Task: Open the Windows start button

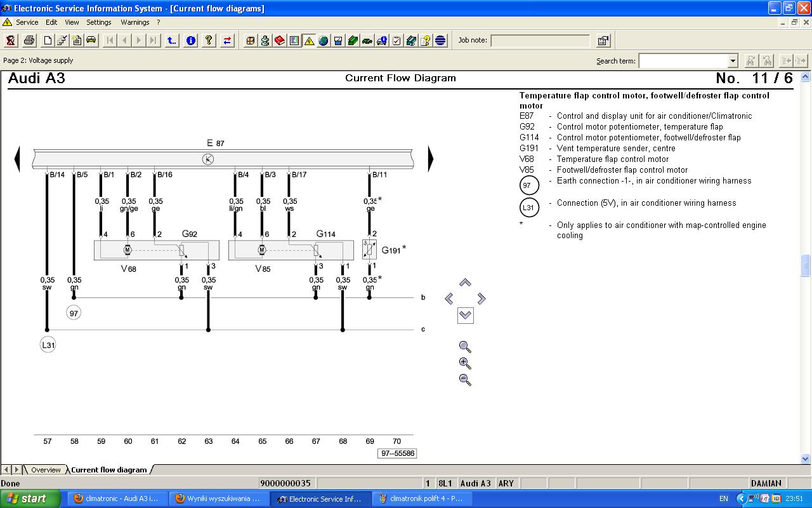Action: pyautogui.click(x=30, y=498)
